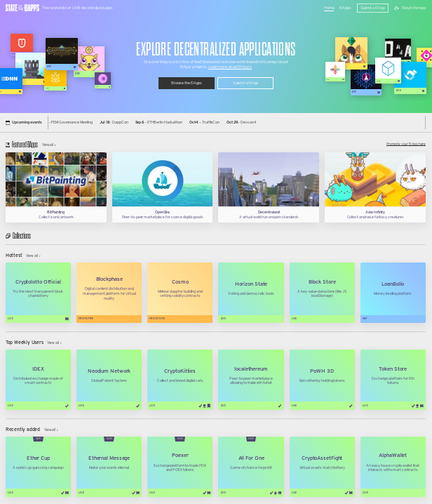Expand Recently added View all
432x504 pixels.
pos(50,430)
